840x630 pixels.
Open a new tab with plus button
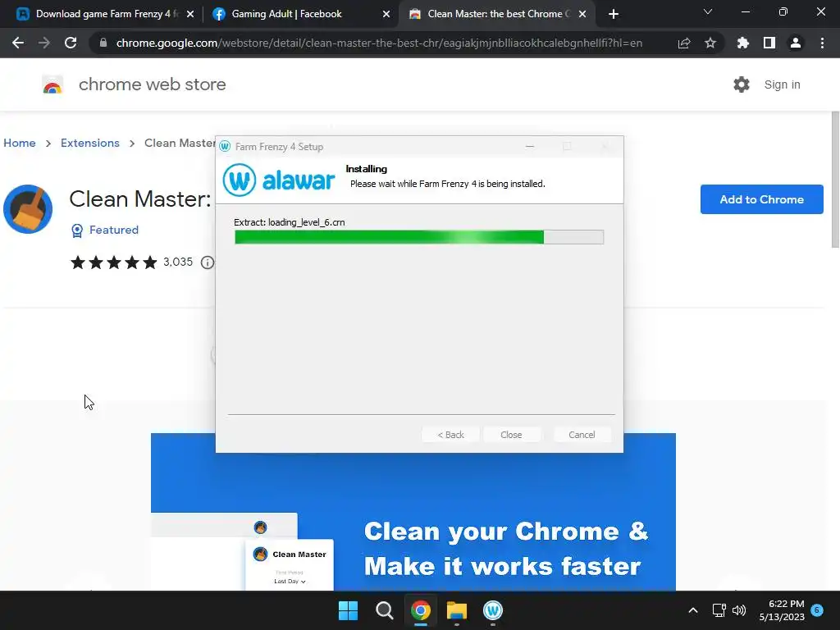tap(614, 14)
